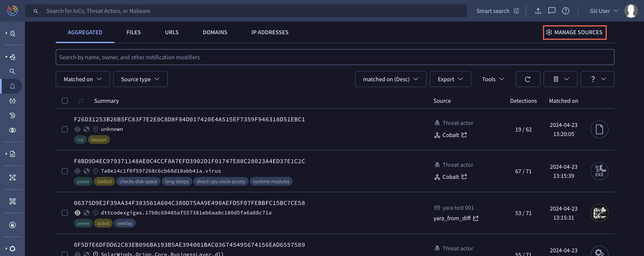The image size is (644, 256).
Task: Click the refresh notifications button
Action: [527, 79]
